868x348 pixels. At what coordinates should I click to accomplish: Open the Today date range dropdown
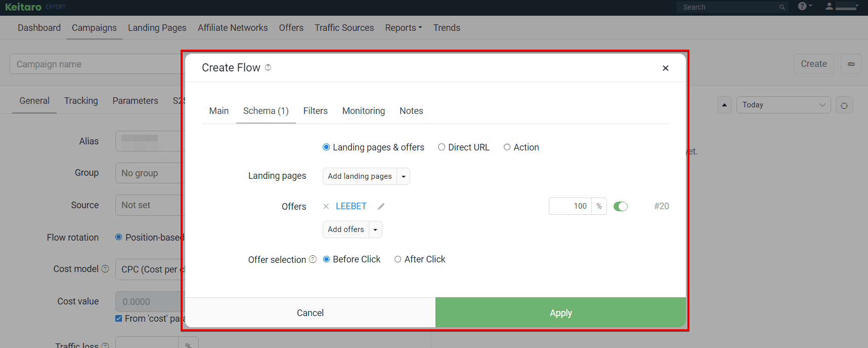pyautogui.click(x=784, y=105)
